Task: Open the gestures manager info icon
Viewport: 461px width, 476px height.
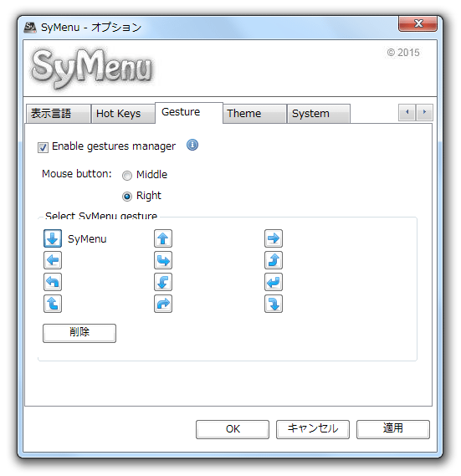Action: [x=192, y=145]
